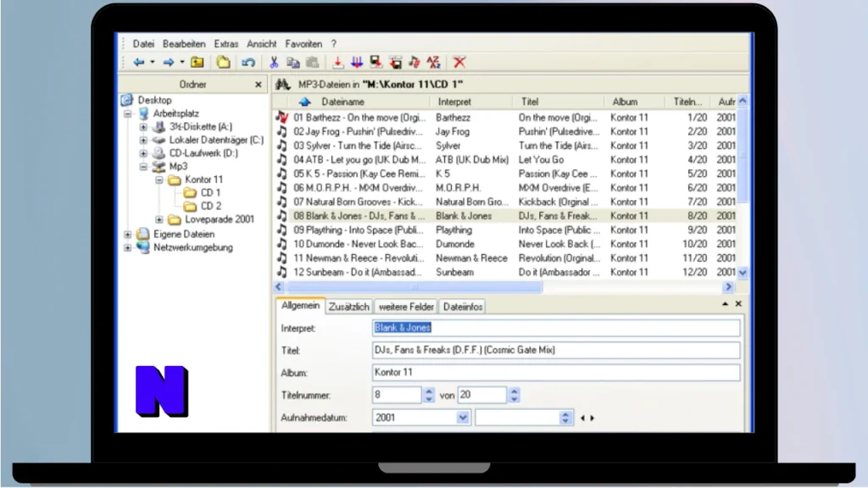This screenshot has height=488, width=868.
Task: Cut selection with the scissors icon
Action: point(274,63)
